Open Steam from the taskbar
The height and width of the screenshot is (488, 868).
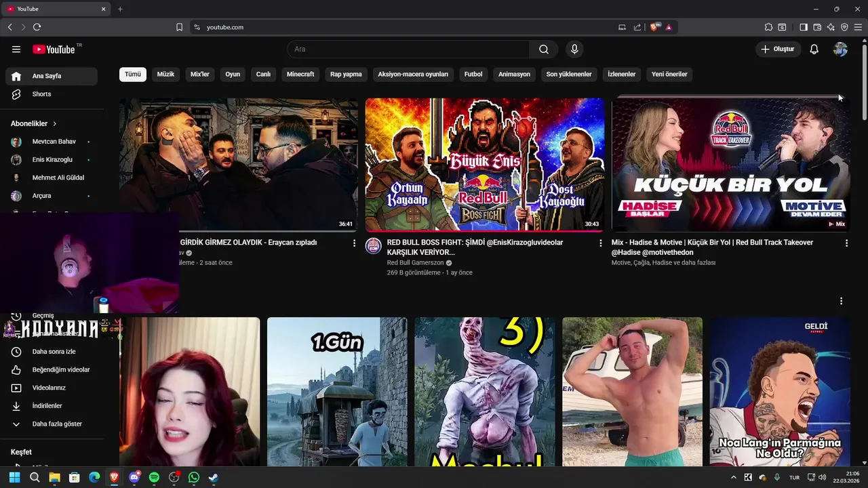pos(214,477)
